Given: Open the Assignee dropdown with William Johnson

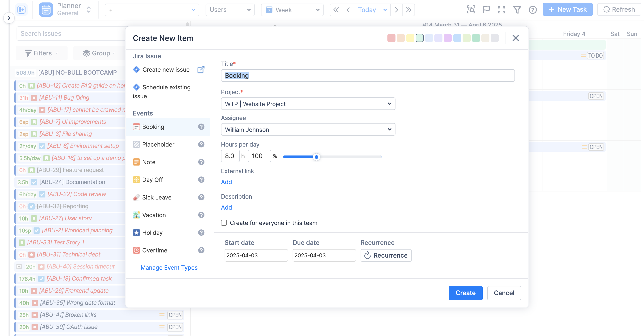Looking at the screenshot, I should [x=308, y=130].
